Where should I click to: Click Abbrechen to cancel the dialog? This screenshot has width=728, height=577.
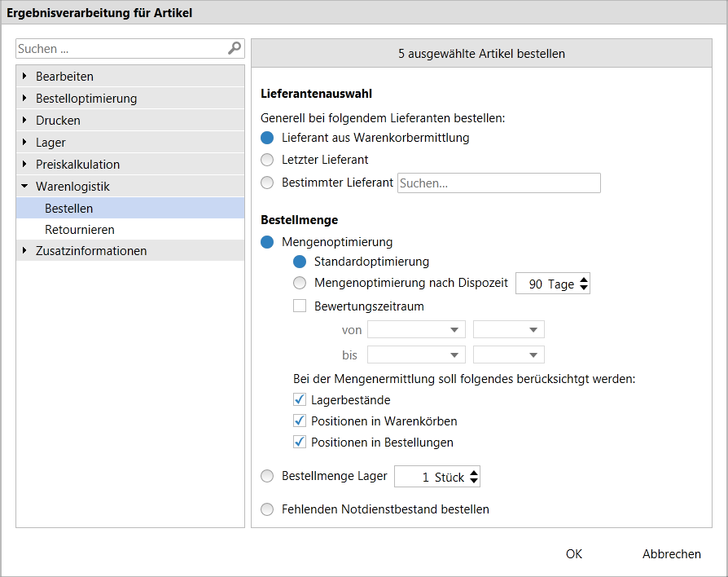coord(671,553)
